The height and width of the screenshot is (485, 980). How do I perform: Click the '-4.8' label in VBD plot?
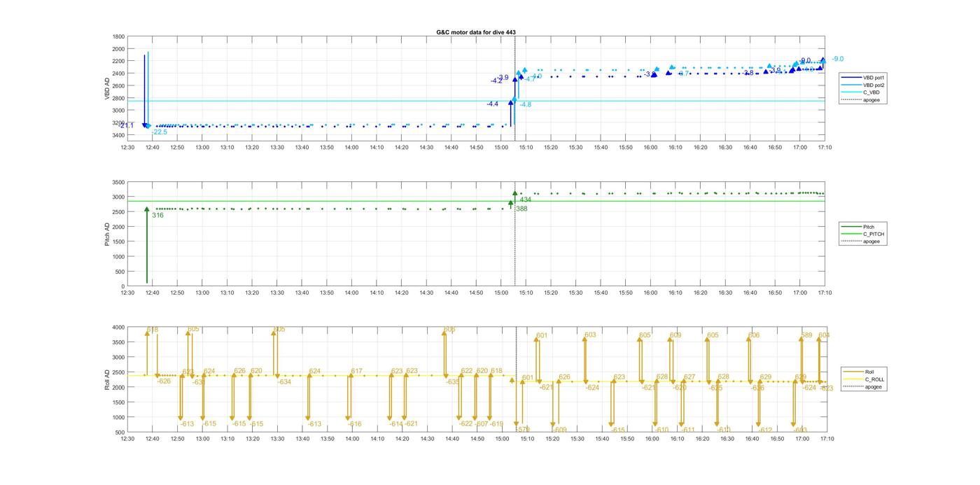coord(525,104)
